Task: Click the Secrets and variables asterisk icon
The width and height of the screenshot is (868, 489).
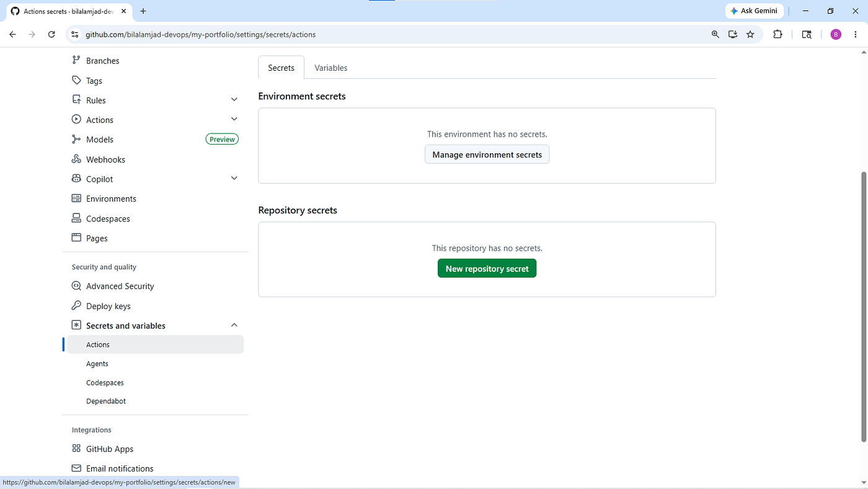Action: 76,325
